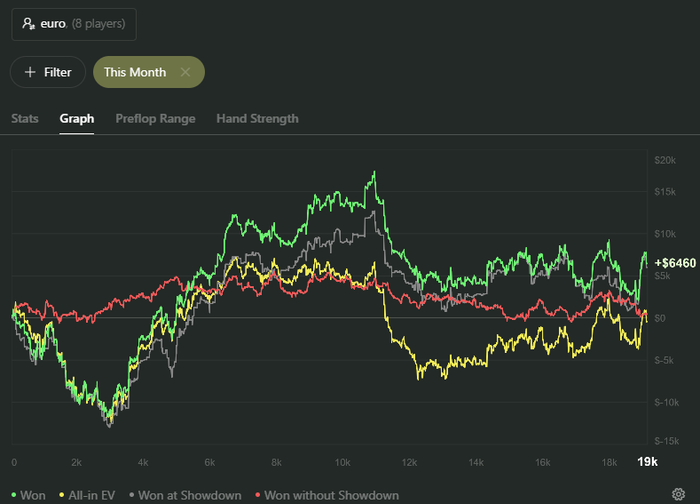Click the player switch icon beside euro

pyautogui.click(x=29, y=24)
